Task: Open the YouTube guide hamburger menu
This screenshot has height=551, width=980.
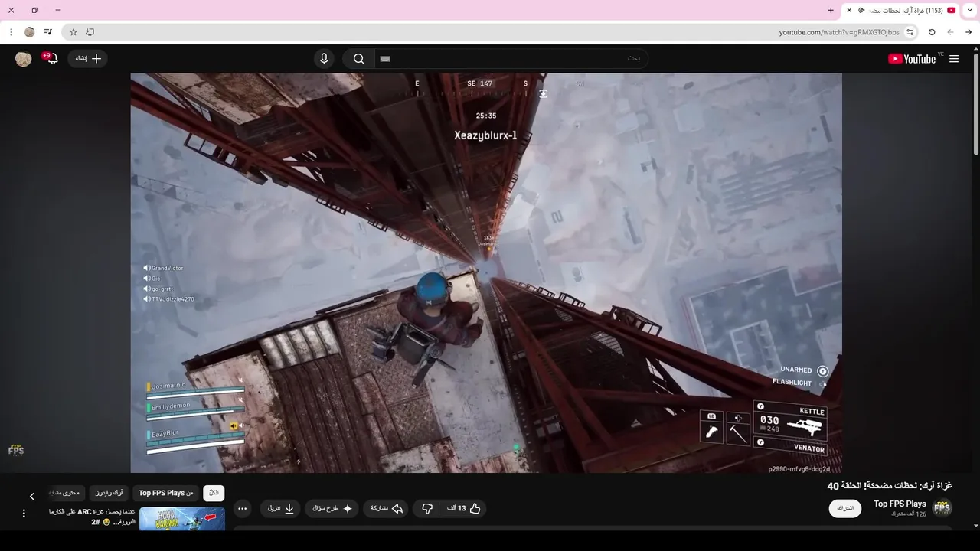Action: point(954,59)
